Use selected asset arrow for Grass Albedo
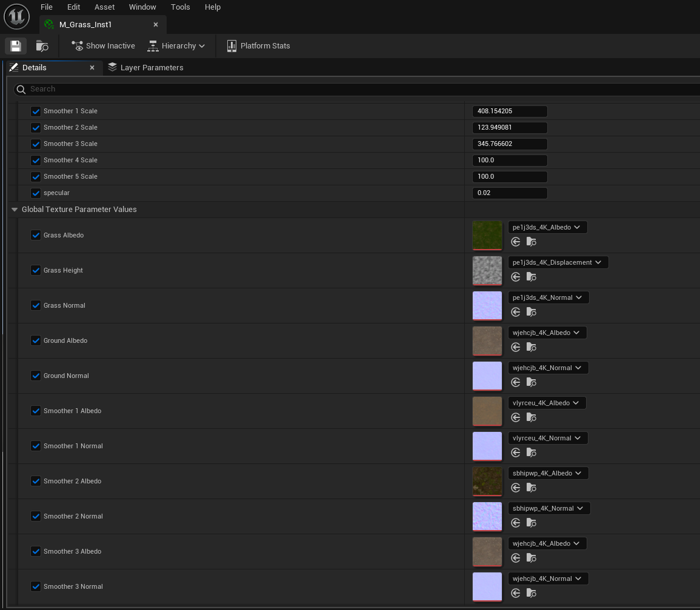This screenshot has width=700, height=610. click(516, 242)
